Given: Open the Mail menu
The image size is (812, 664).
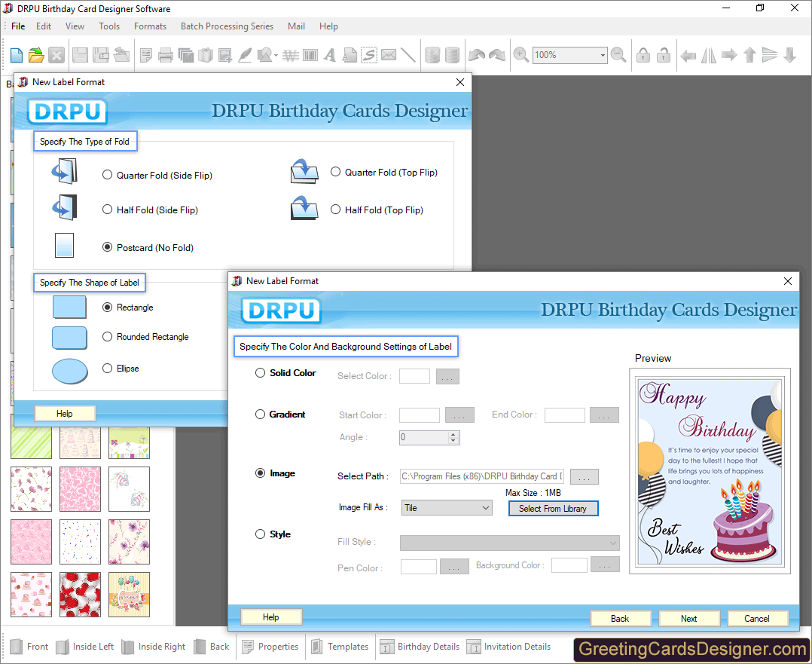Looking at the screenshot, I should point(296,26).
